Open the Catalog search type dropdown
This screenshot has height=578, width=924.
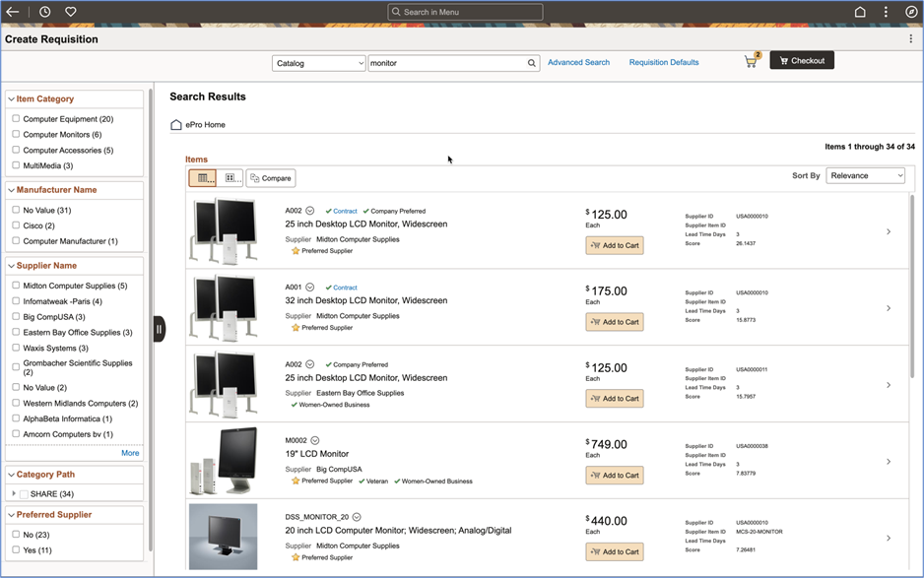(318, 63)
